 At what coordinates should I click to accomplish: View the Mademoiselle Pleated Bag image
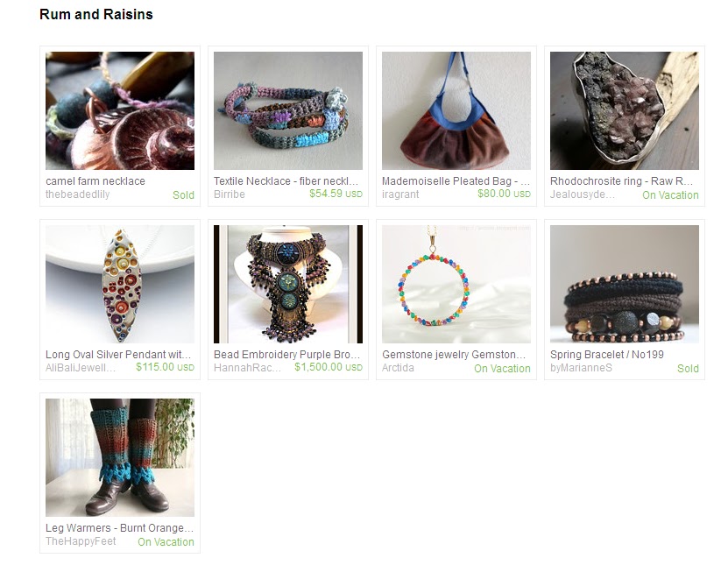456,110
